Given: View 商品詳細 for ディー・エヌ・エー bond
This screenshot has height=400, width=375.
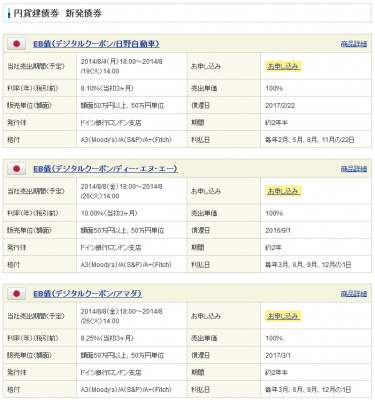Looking at the screenshot, I should point(354,169).
